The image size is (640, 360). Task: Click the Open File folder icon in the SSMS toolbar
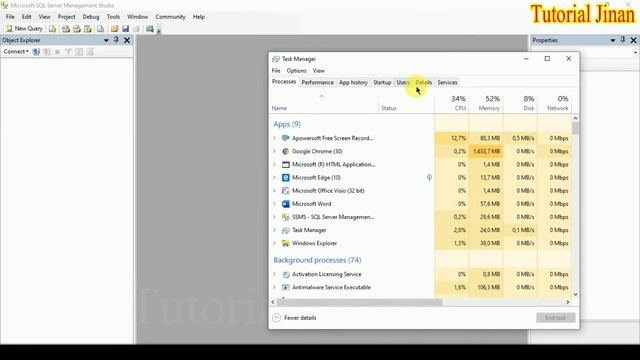(x=114, y=29)
